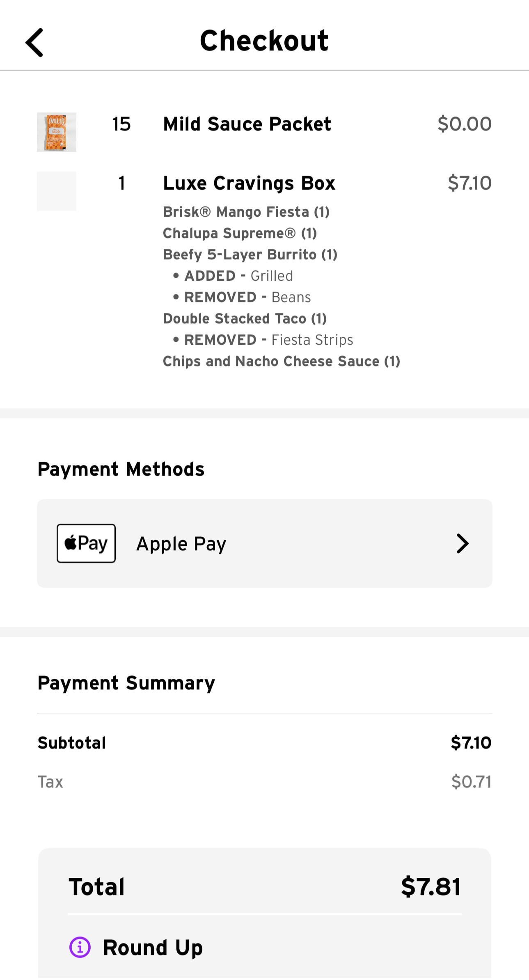
Task: Click the Total amount $7.81
Action: [431, 886]
